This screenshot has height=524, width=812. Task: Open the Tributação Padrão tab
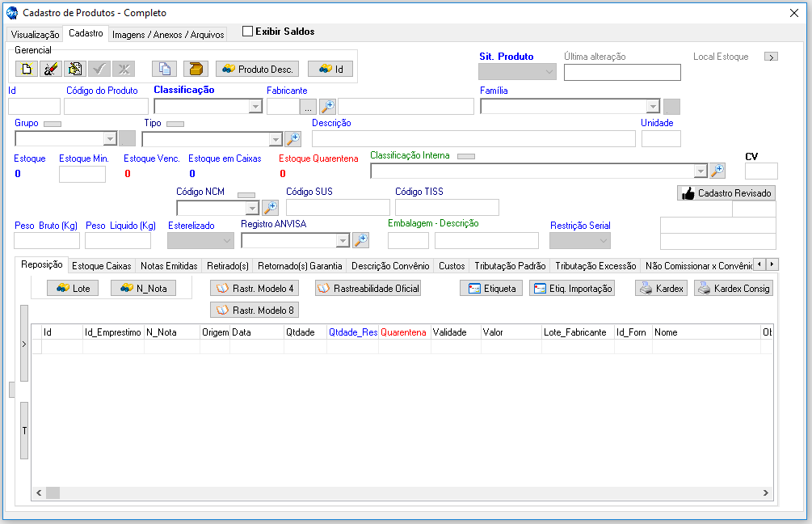coord(510,265)
